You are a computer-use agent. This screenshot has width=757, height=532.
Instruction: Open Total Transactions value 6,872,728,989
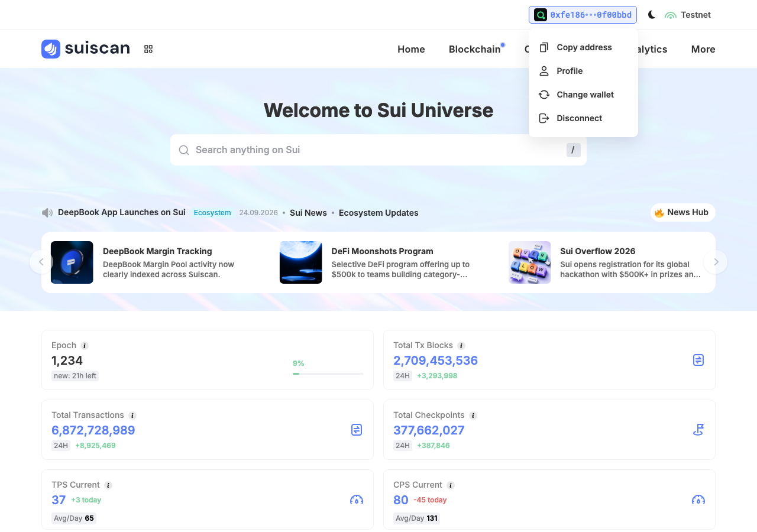click(93, 430)
